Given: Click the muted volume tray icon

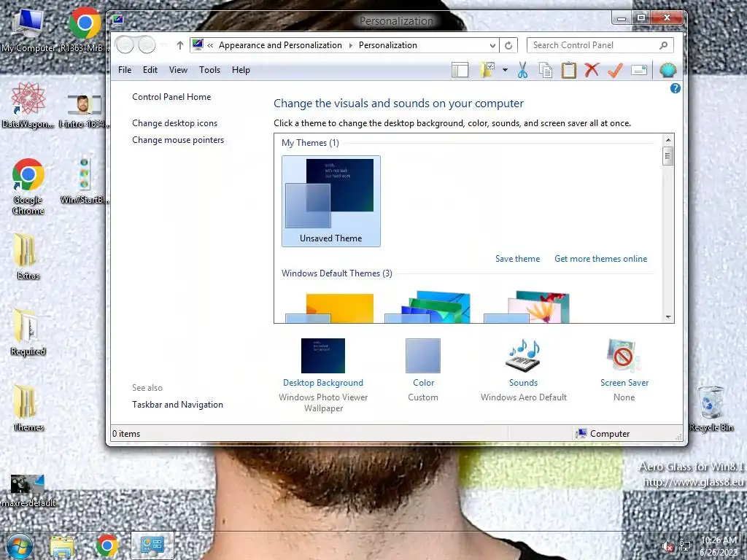Looking at the screenshot, I should 668,547.
